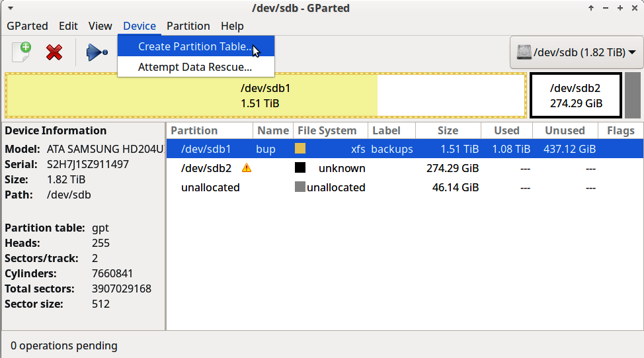Viewport: 644px width, 358px height.
Task: Click the 'backups' label cell
Action: point(392,149)
